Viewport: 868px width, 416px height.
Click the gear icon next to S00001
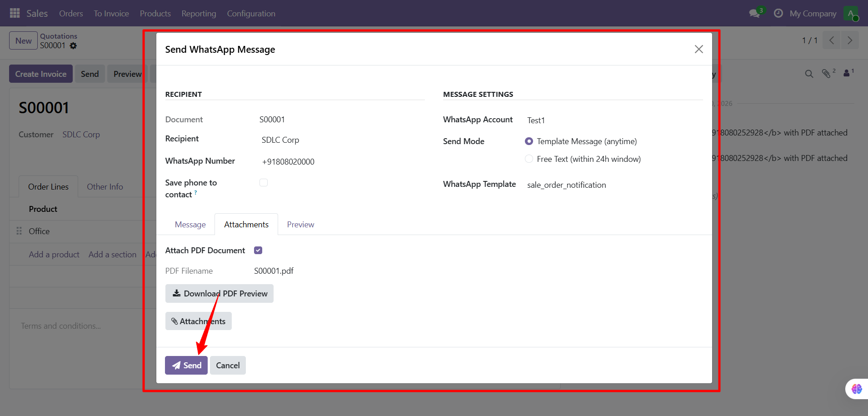(x=73, y=45)
